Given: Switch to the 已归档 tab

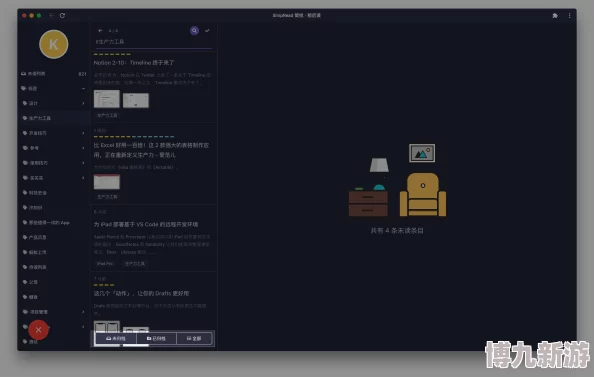Looking at the screenshot, I should click(156, 338).
